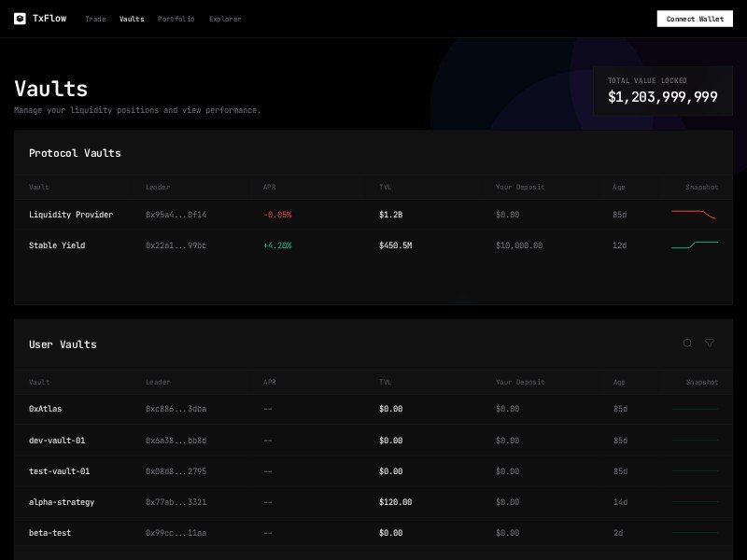
Task: Open the beta-test vault
Action: (49, 533)
